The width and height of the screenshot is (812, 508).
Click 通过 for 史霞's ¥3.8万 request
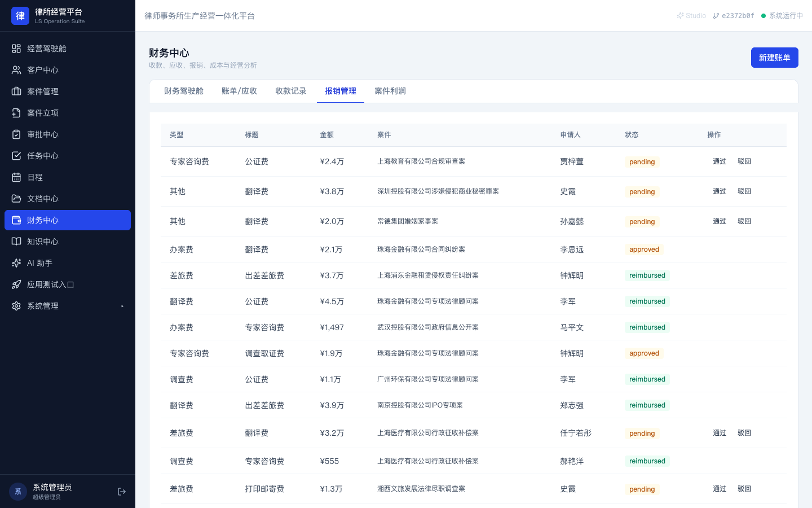(720, 191)
